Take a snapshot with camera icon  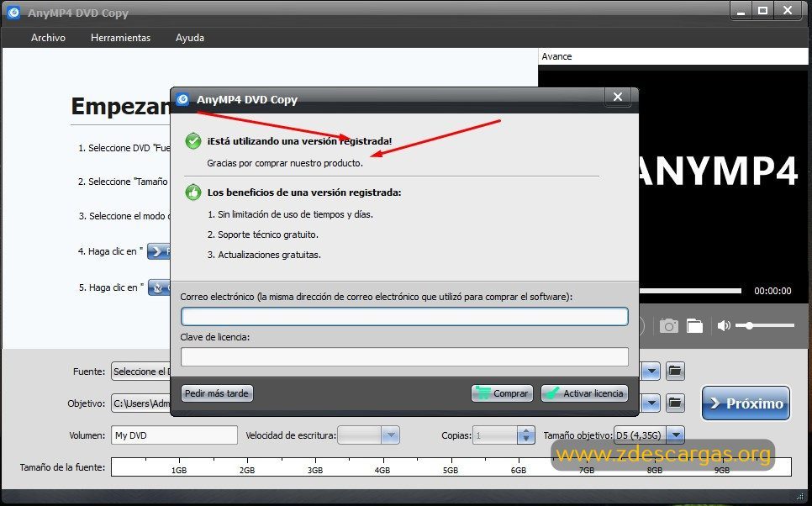tap(668, 326)
